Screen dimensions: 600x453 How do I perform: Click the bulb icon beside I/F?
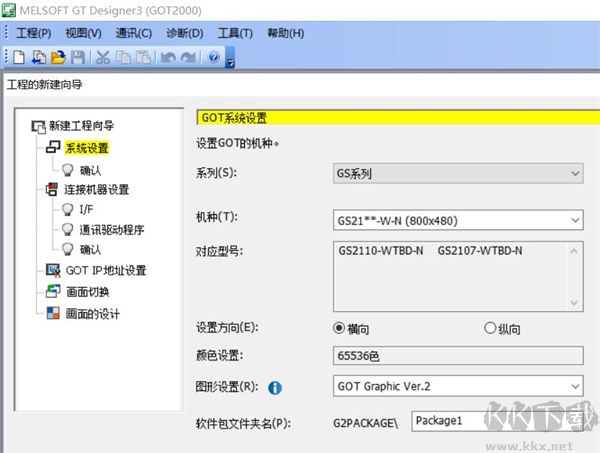67,209
